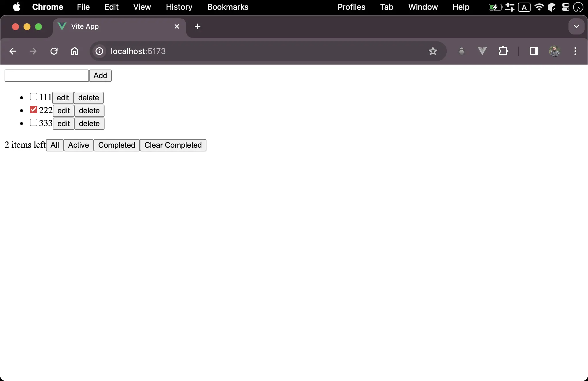
Task: Click the todo input field
Action: tap(46, 75)
